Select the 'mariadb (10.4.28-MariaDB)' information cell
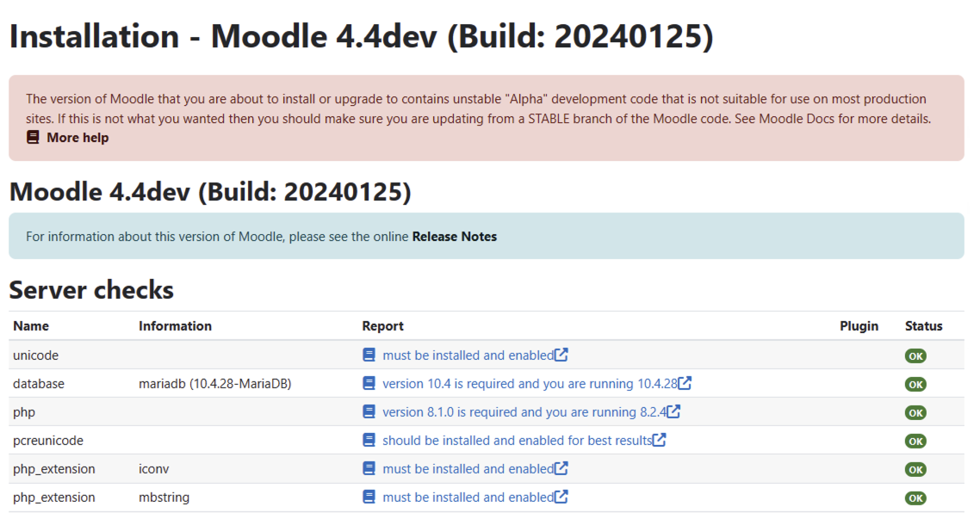 (x=215, y=384)
